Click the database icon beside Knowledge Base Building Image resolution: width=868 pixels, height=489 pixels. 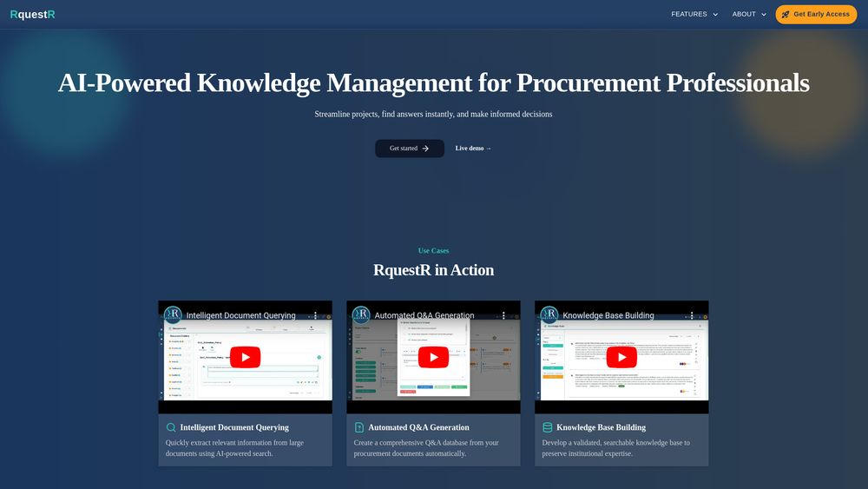click(x=548, y=427)
